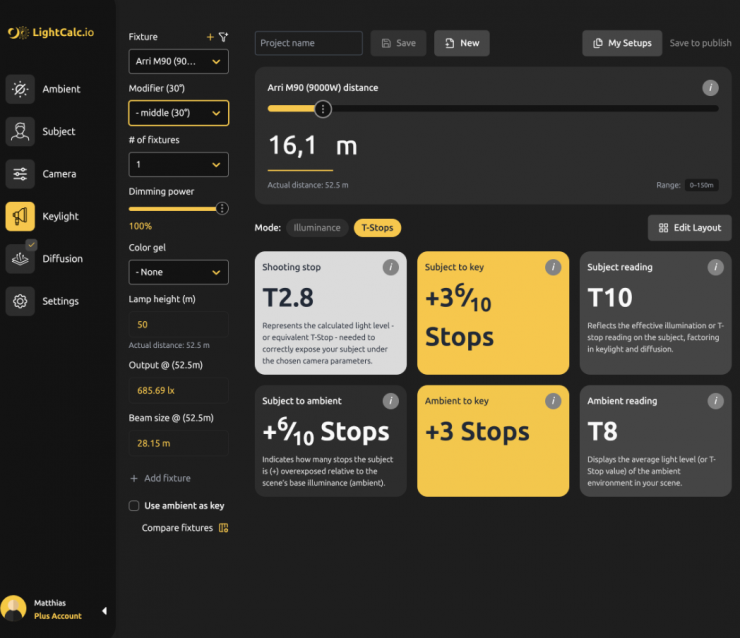Click the Dimming power slider handle
Viewport: 740px width, 638px height.
click(220, 208)
